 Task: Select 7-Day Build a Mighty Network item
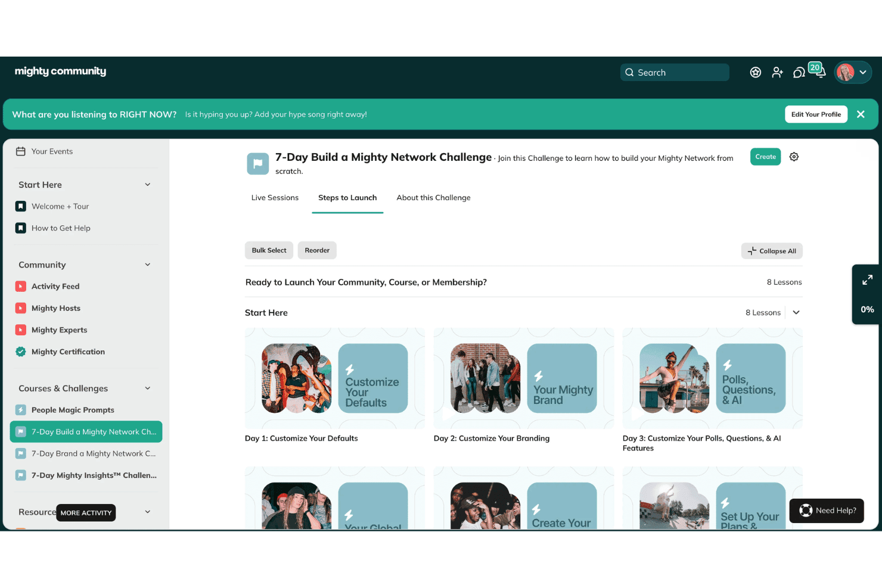(x=86, y=432)
